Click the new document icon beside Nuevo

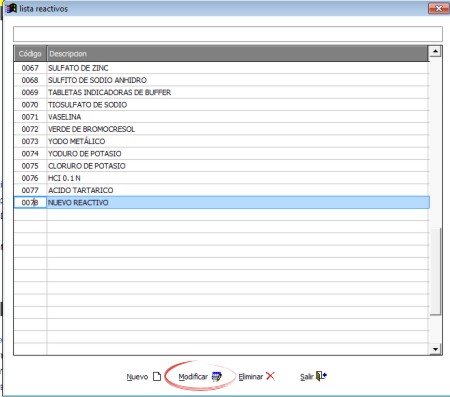(x=157, y=376)
